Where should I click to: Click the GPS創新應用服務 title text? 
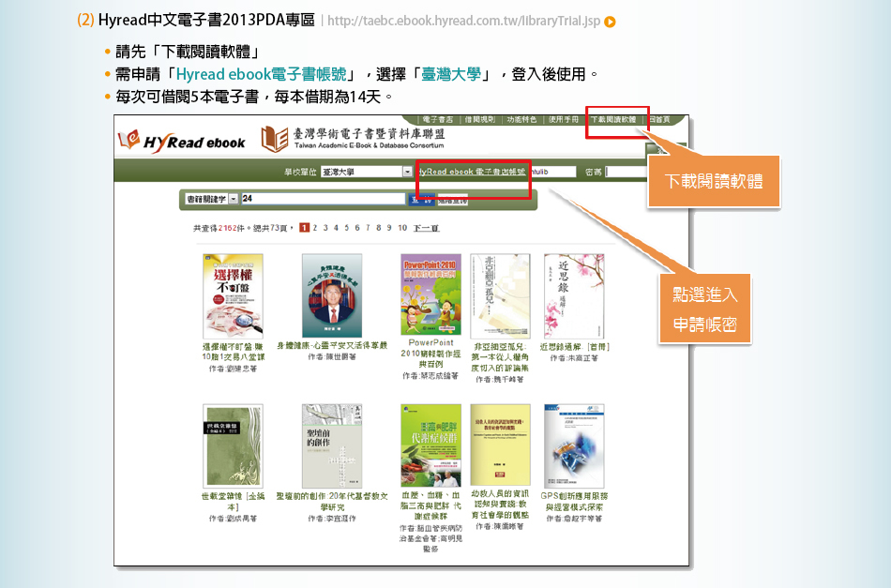(x=574, y=502)
